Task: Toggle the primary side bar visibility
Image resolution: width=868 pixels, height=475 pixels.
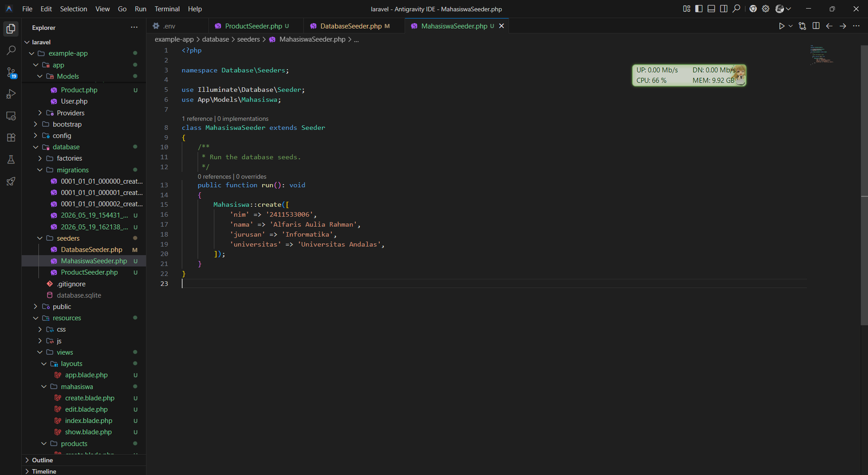Action: (x=699, y=9)
